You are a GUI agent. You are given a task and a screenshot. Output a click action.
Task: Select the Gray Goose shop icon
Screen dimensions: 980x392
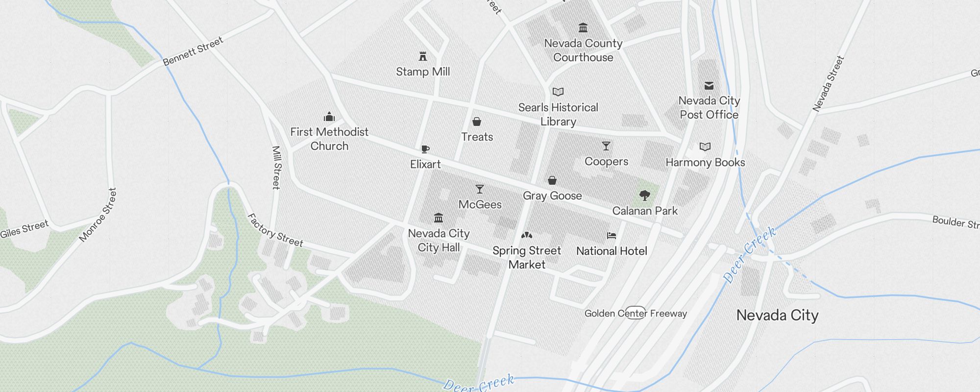552,180
